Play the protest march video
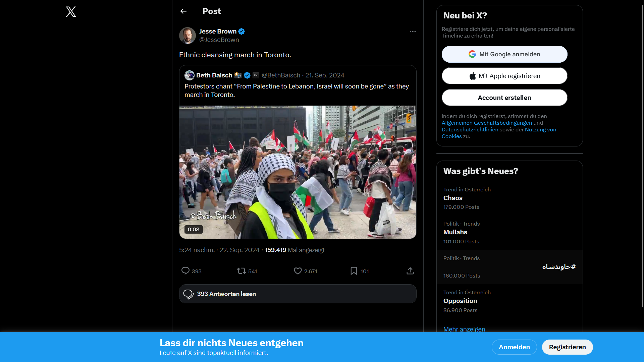The width and height of the screenshot is (644, 362). click(x=298, y=172)
